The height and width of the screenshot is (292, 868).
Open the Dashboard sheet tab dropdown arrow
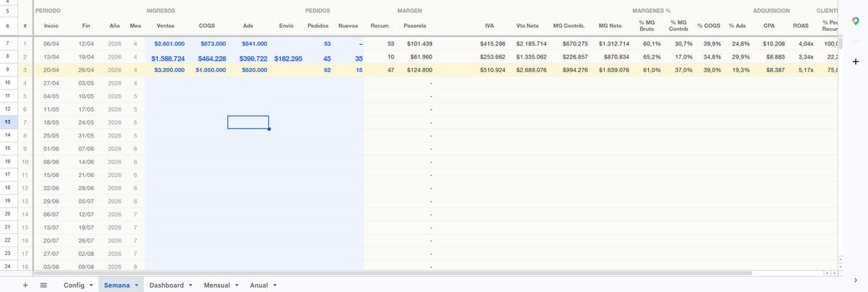pyautogui.click(x=191, y=285)
